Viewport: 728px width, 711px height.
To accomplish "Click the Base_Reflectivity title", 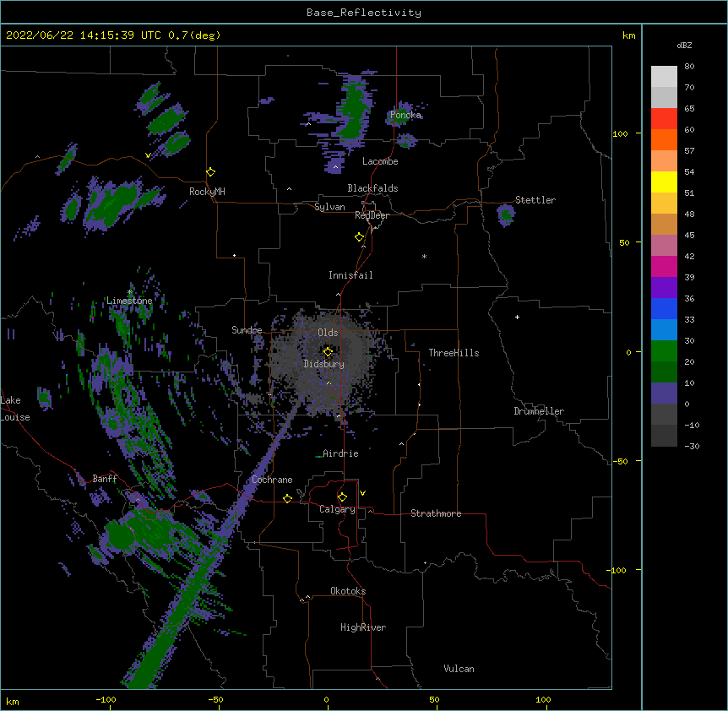I will [364, 13].
